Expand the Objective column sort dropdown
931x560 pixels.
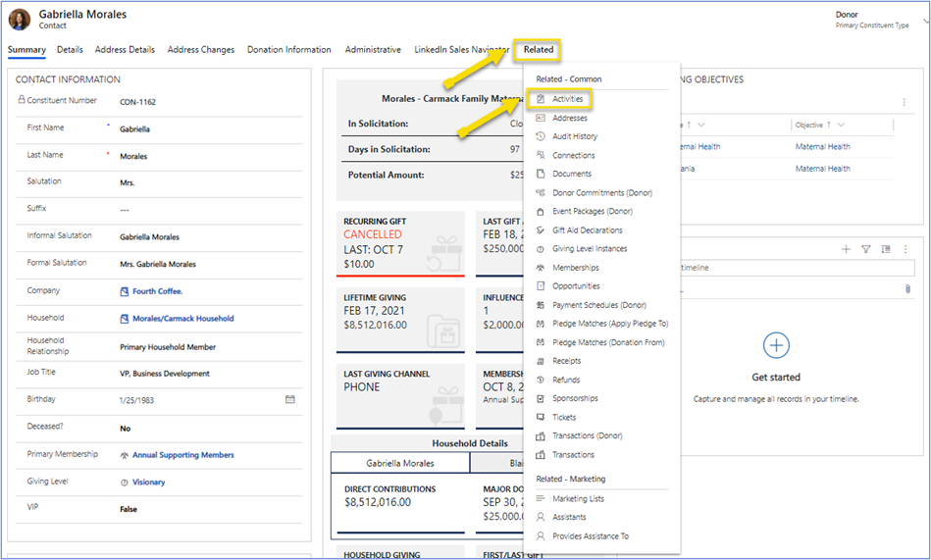click(x=841, y=125)
